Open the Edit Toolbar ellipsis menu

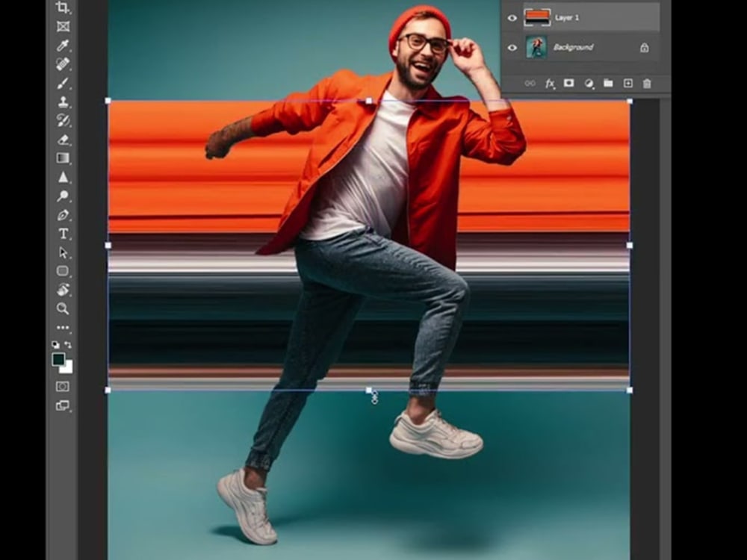pyautogui.click(x=63, y=326)
